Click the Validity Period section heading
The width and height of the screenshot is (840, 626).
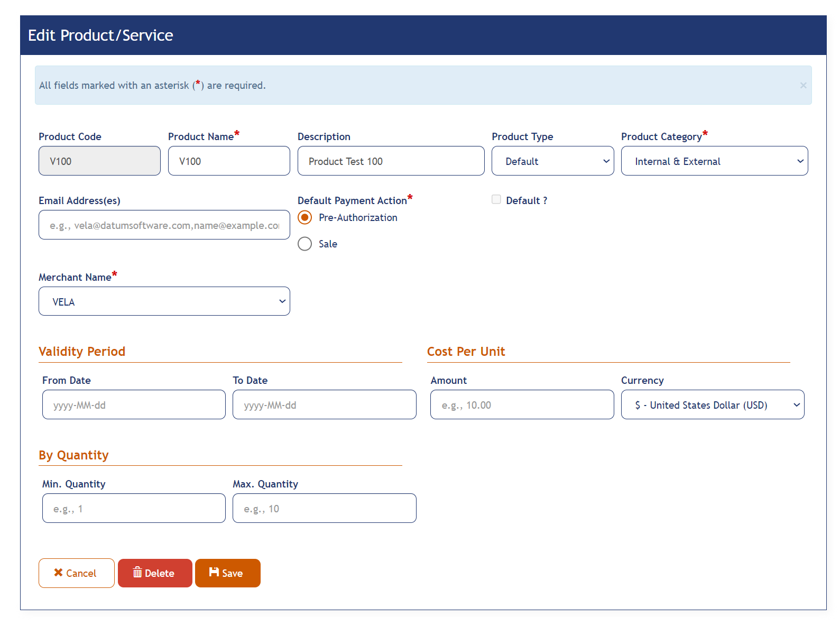click(82, 352)
